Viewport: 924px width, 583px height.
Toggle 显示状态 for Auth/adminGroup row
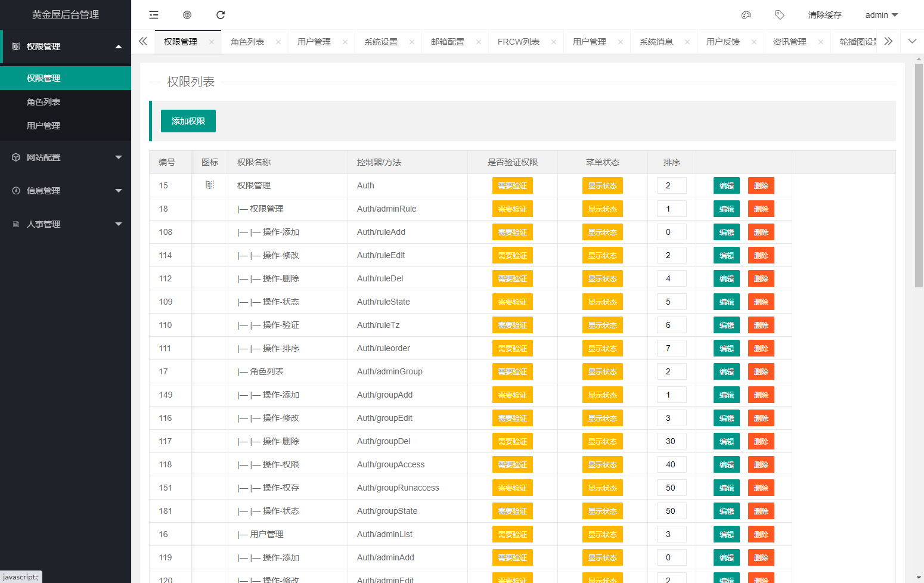pos(602,372)
